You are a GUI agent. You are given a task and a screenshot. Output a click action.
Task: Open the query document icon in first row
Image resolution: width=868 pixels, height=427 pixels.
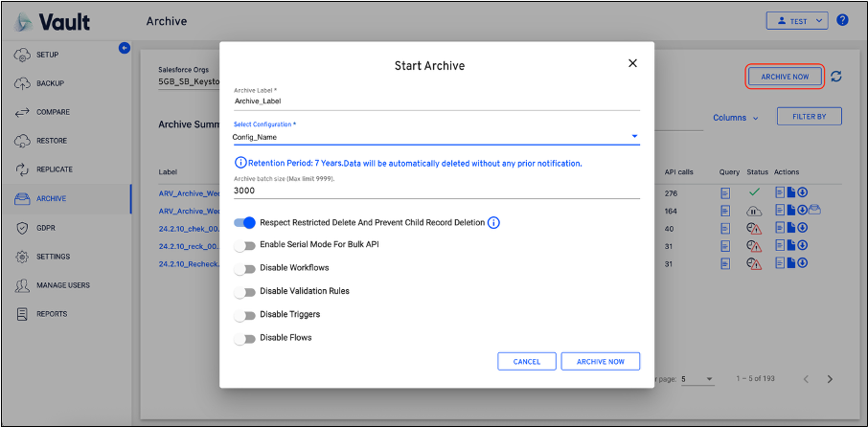click(x=727, y=193)
